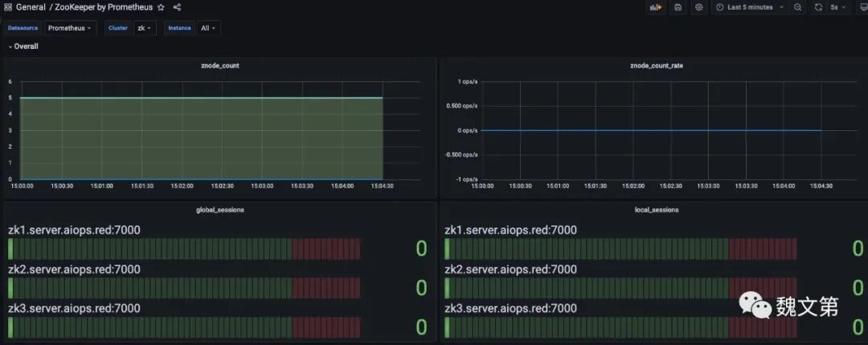The height and width of the screenshot is (345, 868).
Task: Click the Instance variable label
Action: click(179, 27)
